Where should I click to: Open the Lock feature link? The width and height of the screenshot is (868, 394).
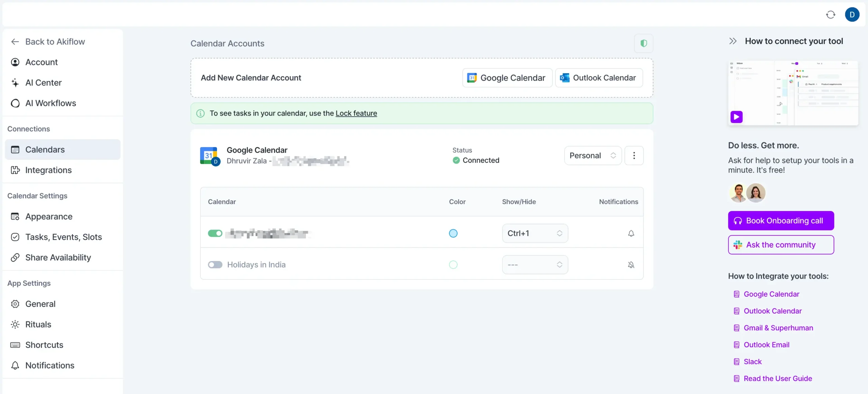(356, 113)
